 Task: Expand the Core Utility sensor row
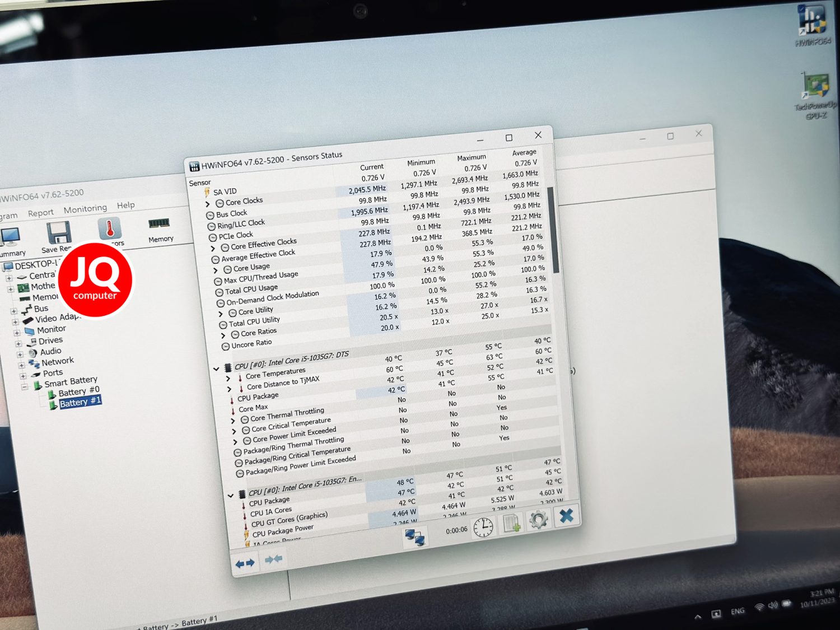point(221,314)
